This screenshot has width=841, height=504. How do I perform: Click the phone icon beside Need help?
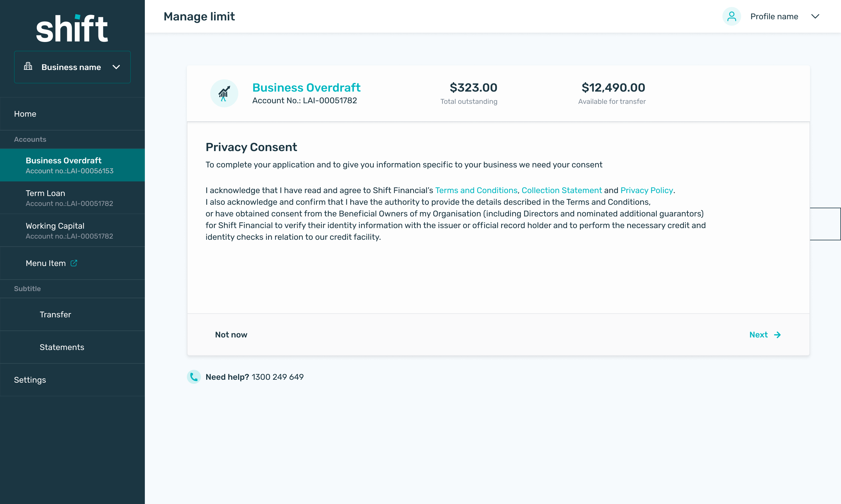pyautogui.click(x=194, y=377)
